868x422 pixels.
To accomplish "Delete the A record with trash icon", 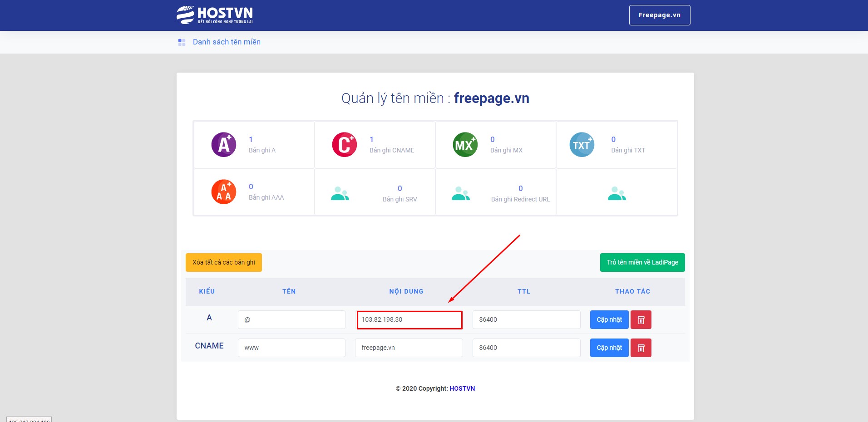I will pyautogui.click(x=641, y=319).
